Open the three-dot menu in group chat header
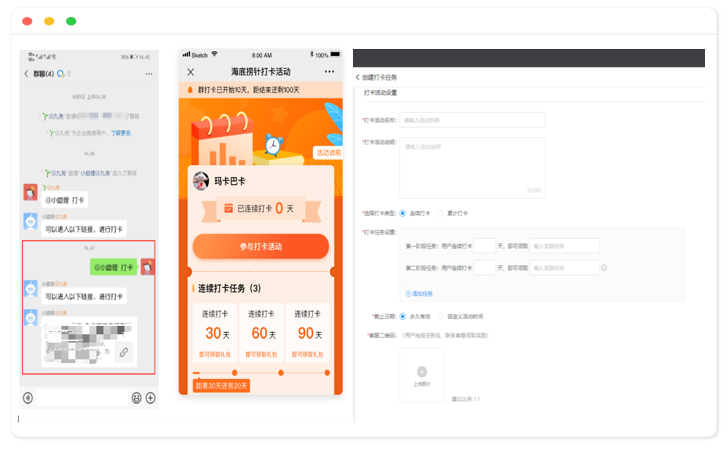This screenshot has height=449, width=727. click(148, 74)
